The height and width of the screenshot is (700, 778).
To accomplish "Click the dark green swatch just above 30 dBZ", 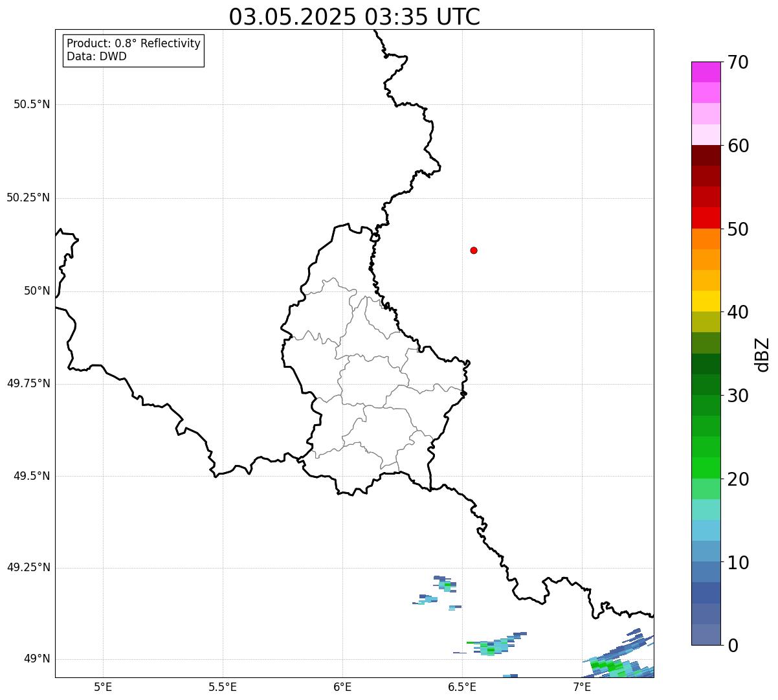I will (x=706, y=385).
